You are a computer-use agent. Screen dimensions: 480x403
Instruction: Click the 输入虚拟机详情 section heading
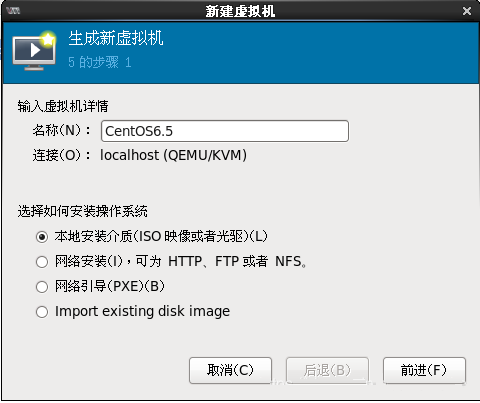[63, 106]
